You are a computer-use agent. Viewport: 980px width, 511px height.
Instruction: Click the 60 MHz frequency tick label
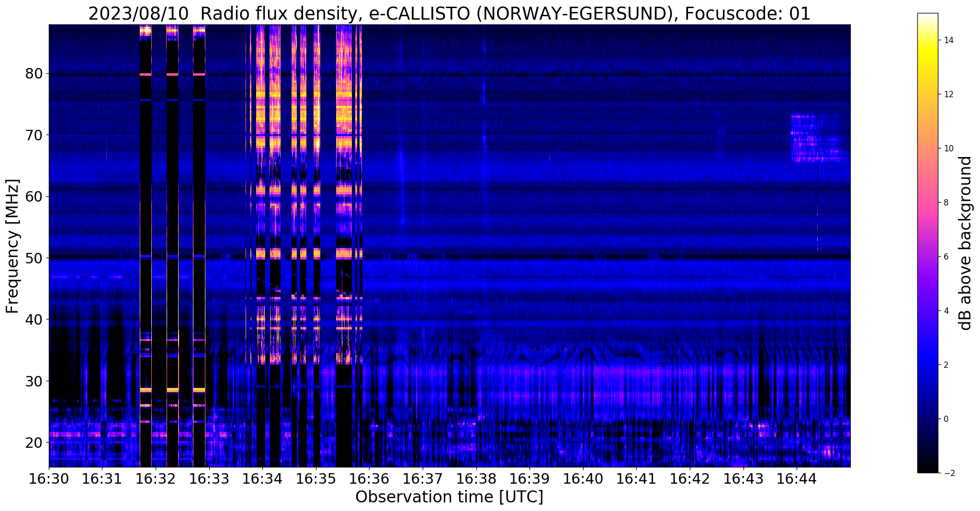34,196
